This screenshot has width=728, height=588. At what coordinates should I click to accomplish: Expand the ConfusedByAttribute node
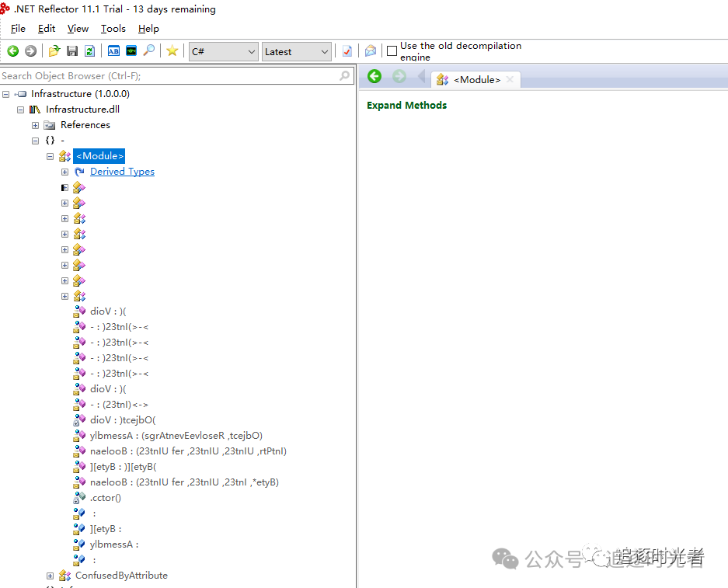pos(49,575)
